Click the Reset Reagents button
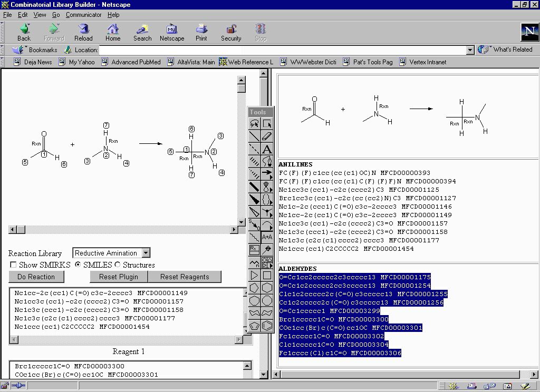 pos(185,277)
